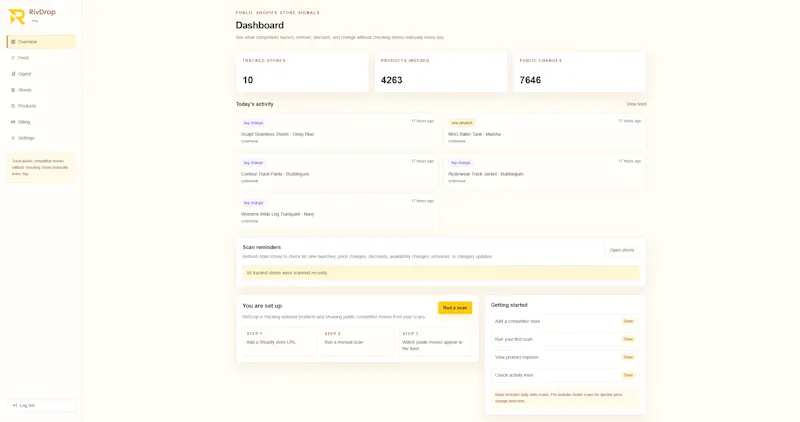Viewport: 800px width, 422px height.
Task: Click the note about Basic daily auto-scans
Action: (x=565, y=398)
